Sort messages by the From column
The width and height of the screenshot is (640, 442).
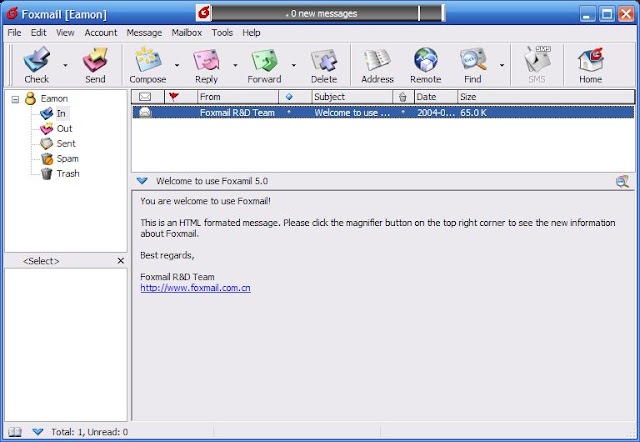tap(238, 97)
